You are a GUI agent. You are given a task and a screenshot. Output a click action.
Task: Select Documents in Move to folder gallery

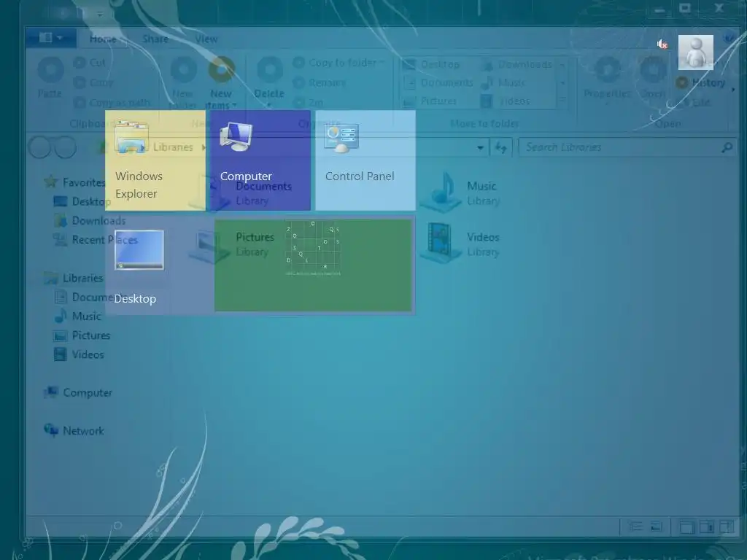point(438,83)
